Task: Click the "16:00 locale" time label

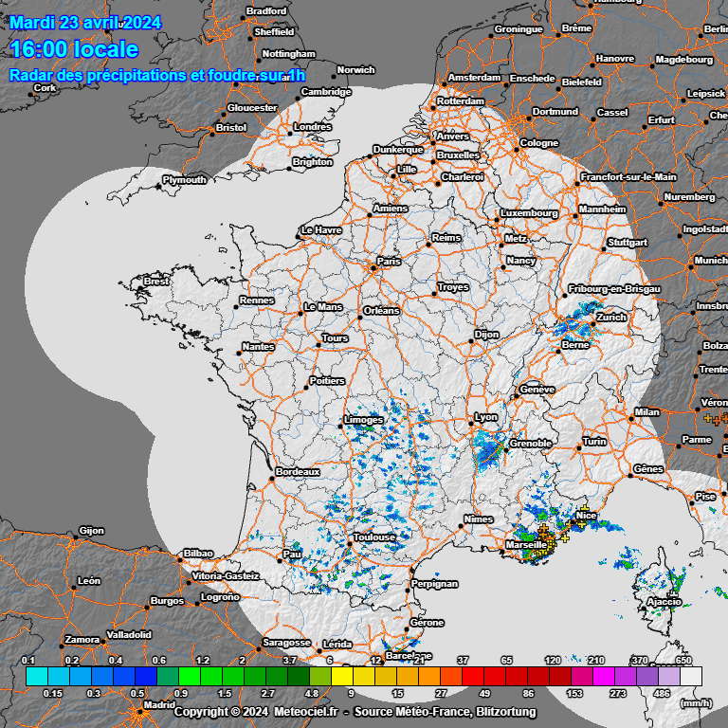Action: (74, 49)
